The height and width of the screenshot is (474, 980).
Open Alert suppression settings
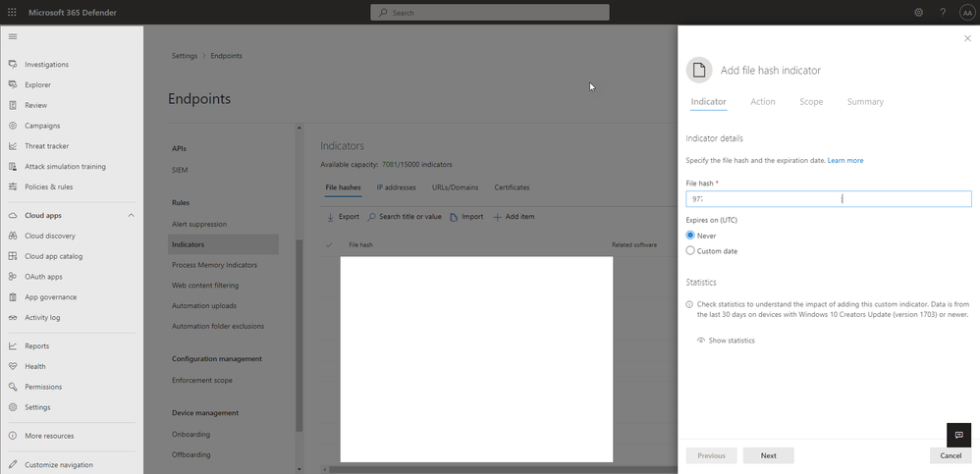coord(199,224)
